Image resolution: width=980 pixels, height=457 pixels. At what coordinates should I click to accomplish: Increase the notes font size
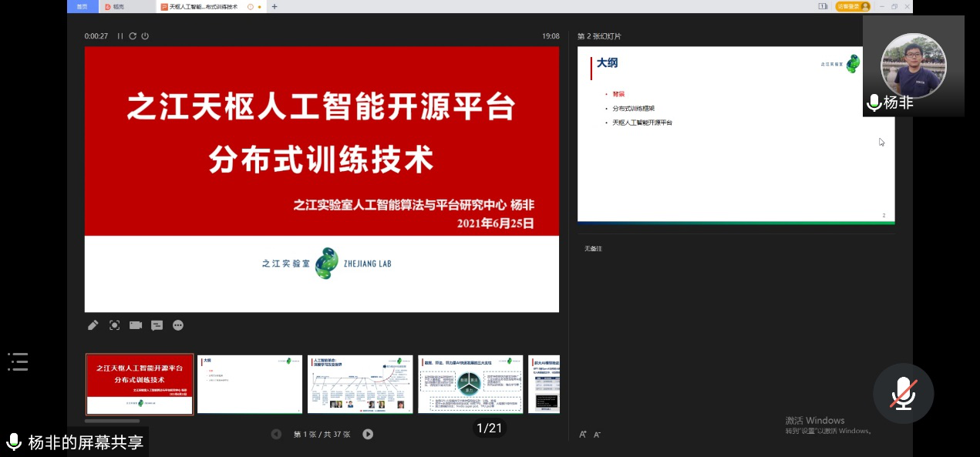583,435
